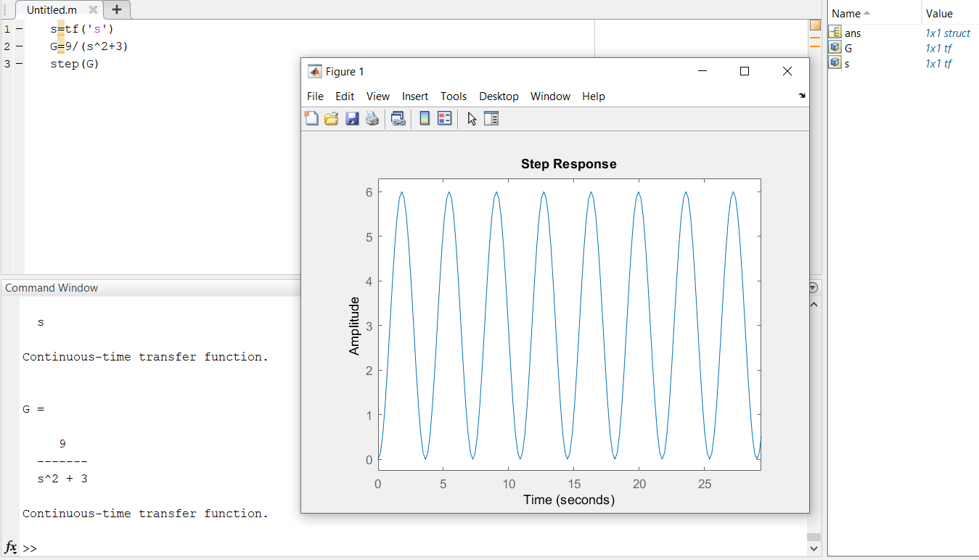Select the Edit Plot arrow tool
This screenshot has width=979, height=560.
click(x=471, y=118)
